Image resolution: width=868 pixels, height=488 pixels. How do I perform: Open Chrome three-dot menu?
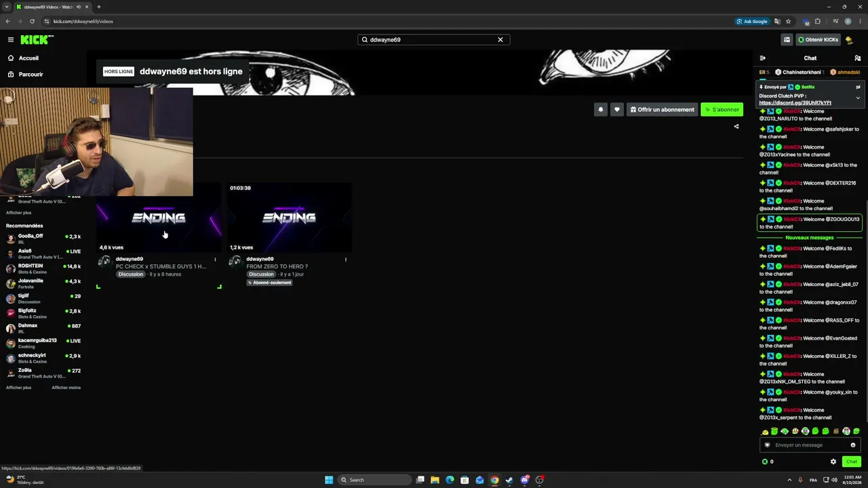coord(859,21)
